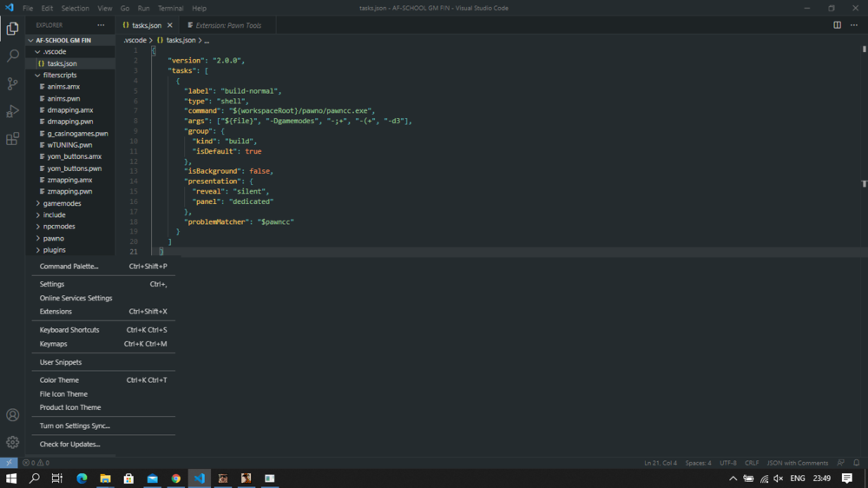Click the feedback icon in status bar
Viewport: 868px width, 488px height.
click(x=841, y=463)
